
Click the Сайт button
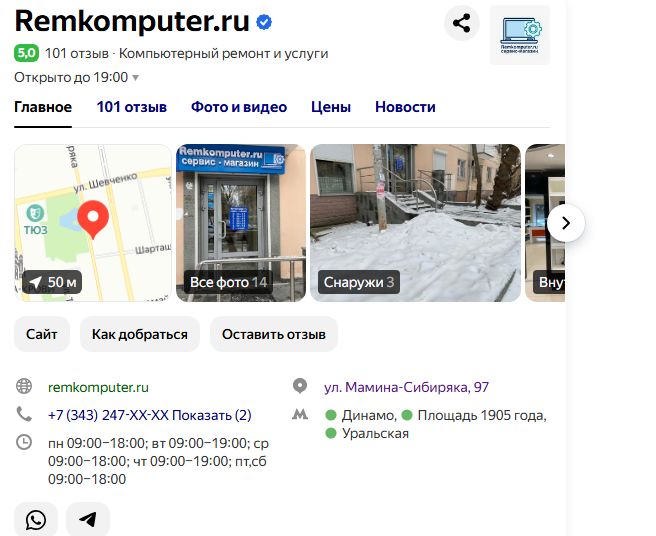42,334
